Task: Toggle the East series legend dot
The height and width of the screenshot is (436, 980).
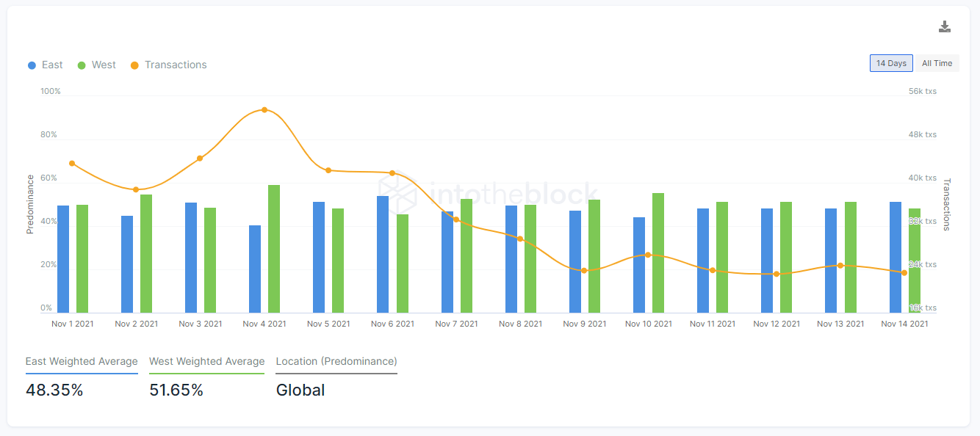Action: tap(32, 65)
